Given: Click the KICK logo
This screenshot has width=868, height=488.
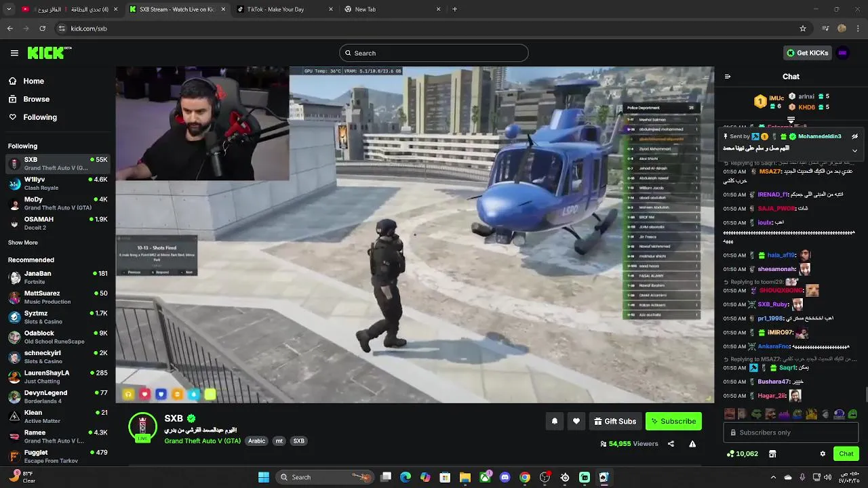Looking at the screenshot, I should coord(50,53).
